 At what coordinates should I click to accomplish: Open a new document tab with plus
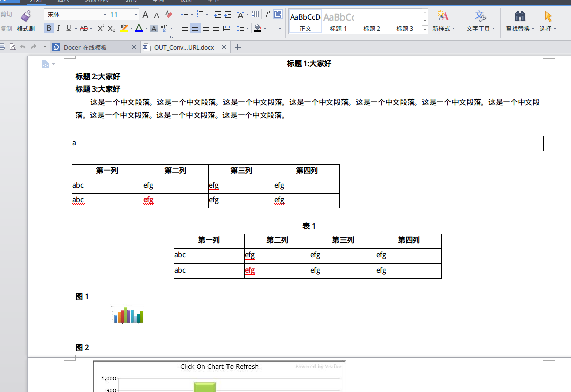pos(238,47)
